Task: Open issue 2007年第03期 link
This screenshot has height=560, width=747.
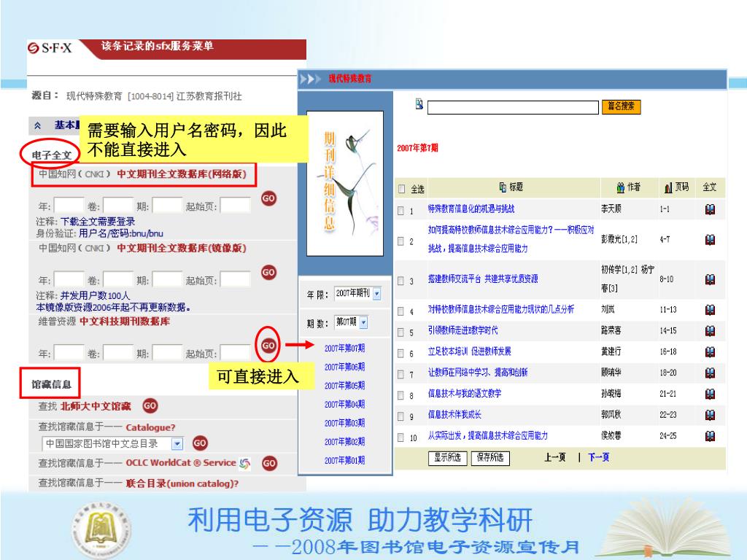Action: click(x=344, y=423)
